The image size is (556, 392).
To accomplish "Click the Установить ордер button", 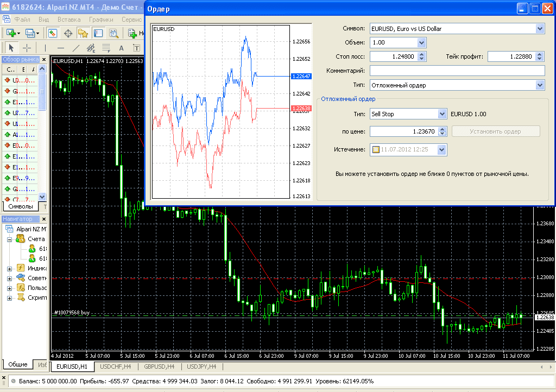I will pos(495,131).
